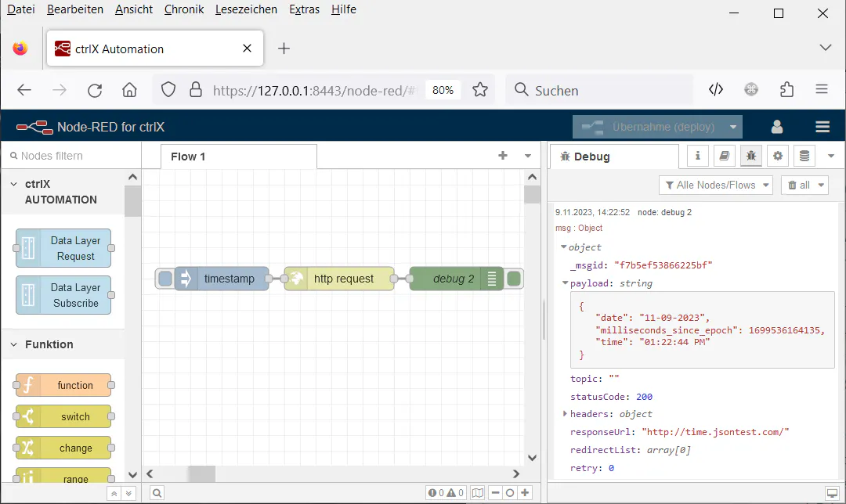Open the context data sidebar icon
Image resolution: width=846 pixels, height=504 pixels.
coord(804,156)
